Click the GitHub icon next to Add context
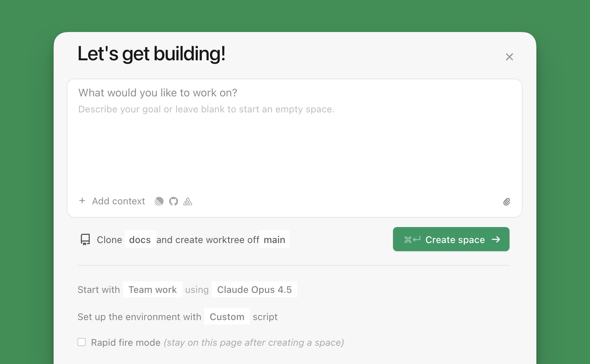 (x=174, y=201)
